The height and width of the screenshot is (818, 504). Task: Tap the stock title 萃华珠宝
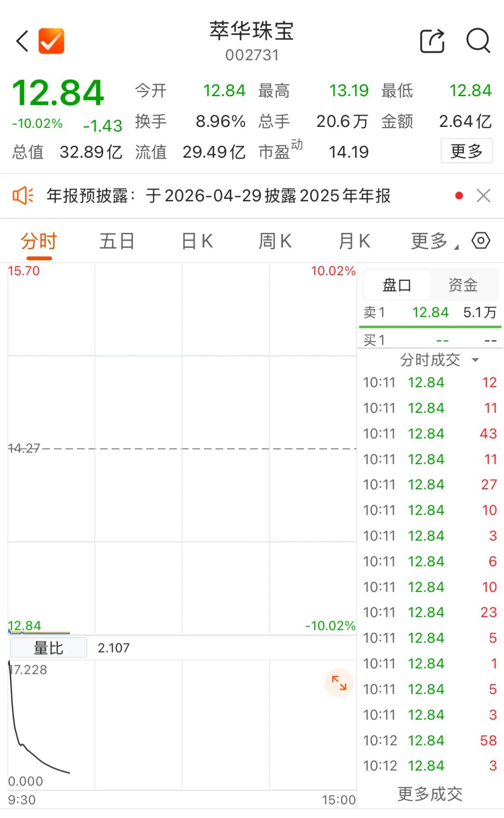[x=252, y=31]
